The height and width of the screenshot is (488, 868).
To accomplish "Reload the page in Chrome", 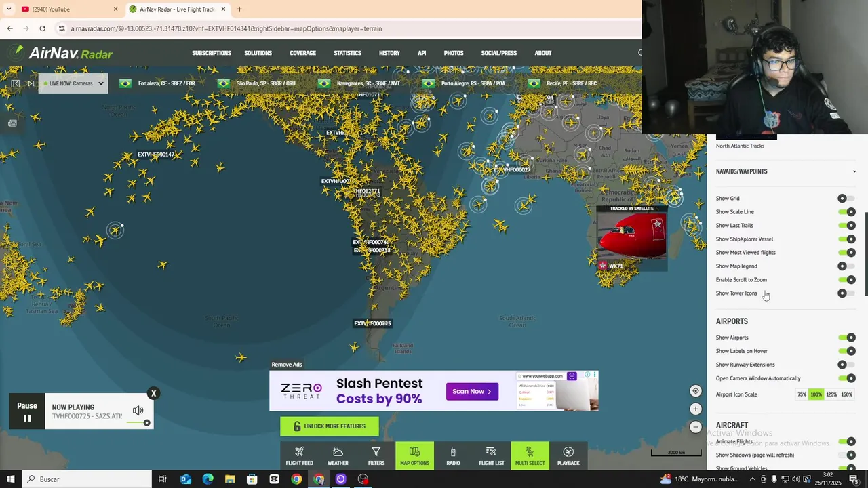I will pos(42,28).
